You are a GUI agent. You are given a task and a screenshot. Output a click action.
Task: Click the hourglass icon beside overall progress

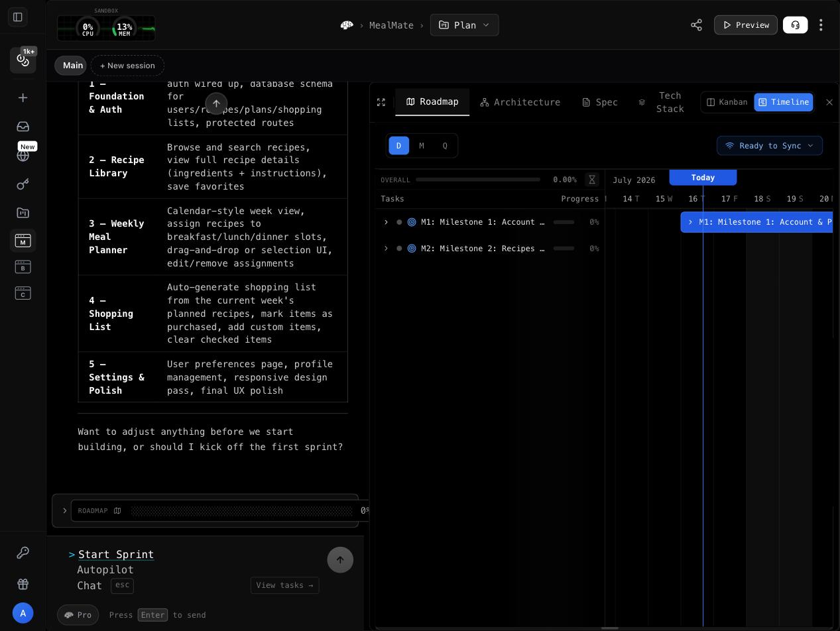point(592,180)
